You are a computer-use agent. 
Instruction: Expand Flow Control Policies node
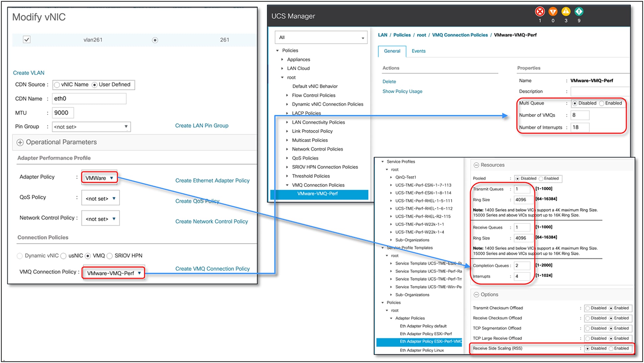click(x=287, y=95)
